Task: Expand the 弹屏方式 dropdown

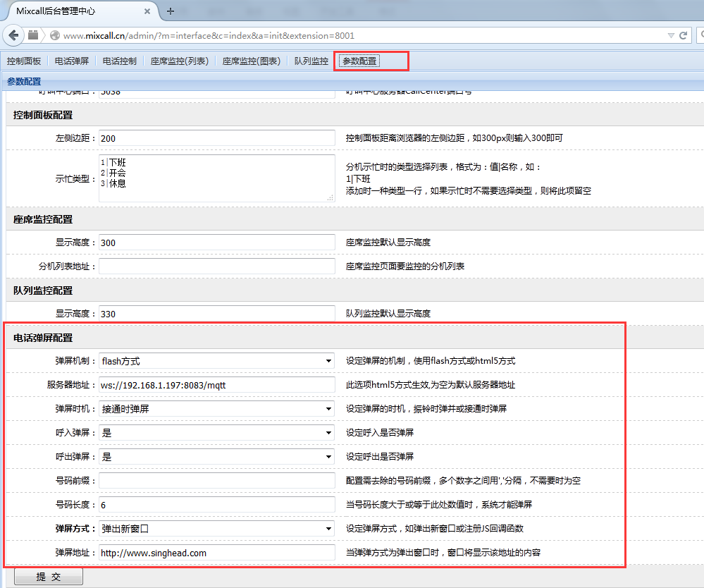Action: click(216, 529)
